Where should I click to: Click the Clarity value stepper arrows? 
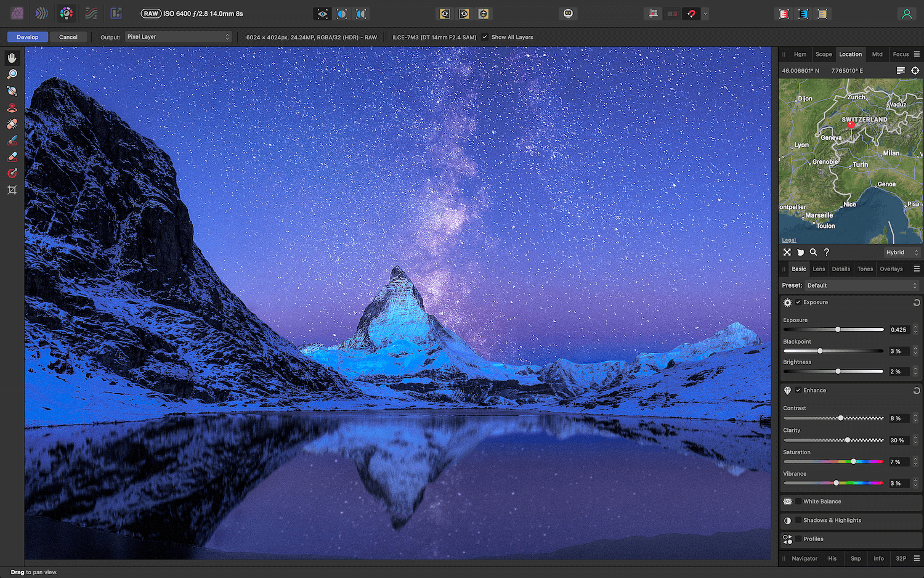[x=915, y=440]
